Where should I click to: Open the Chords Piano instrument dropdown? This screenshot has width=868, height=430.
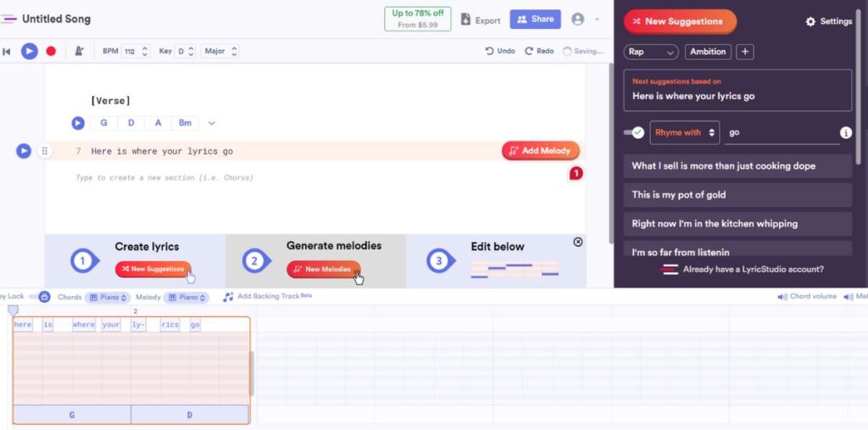(x=107, y=298)
